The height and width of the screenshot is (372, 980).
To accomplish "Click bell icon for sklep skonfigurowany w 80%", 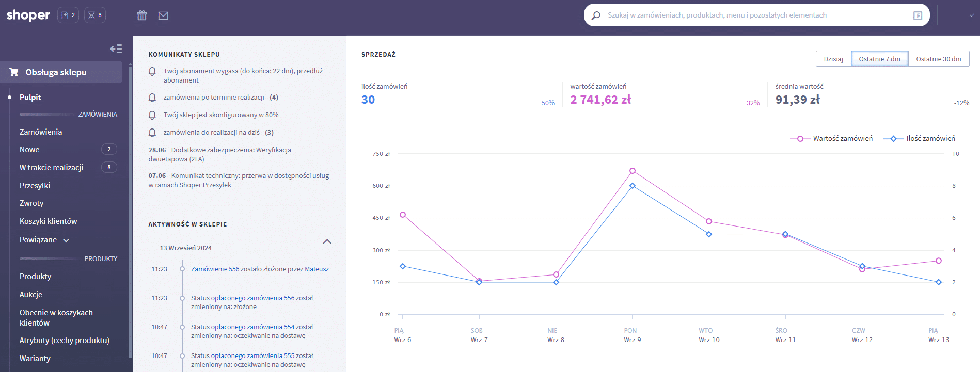I will [152, 115].
